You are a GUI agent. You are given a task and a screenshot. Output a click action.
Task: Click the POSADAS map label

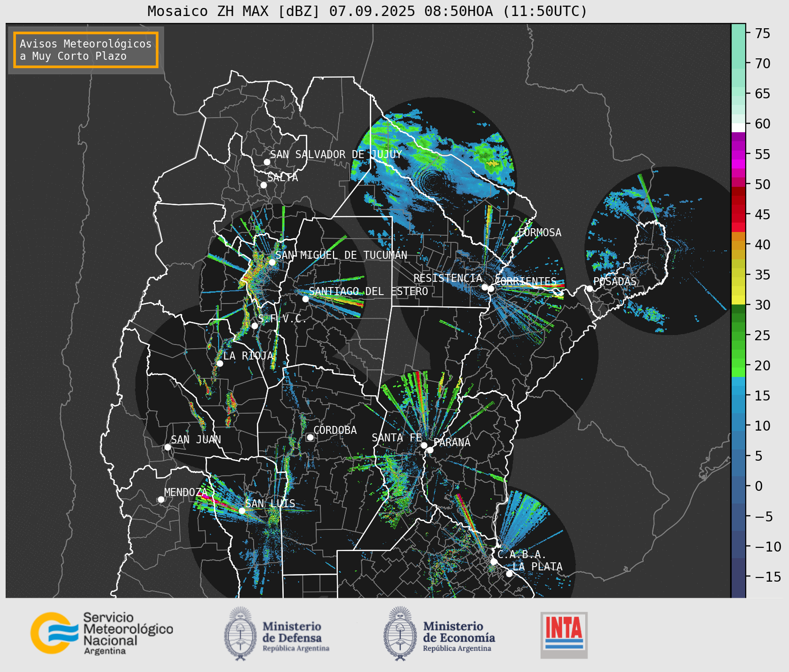[615, 281]
